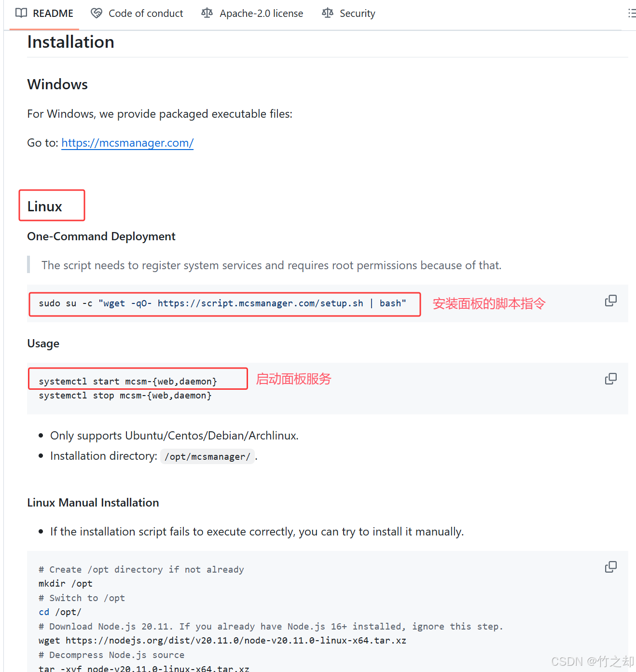The height and width of the screenshot is (672, 636).
Task: Copy the systemctl start/stop commands
Action: 610,379
